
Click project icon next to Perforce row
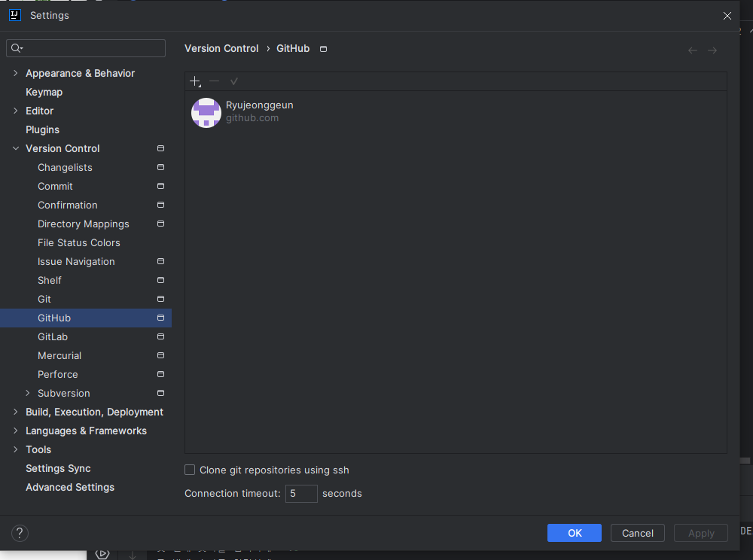pos(161,374)
